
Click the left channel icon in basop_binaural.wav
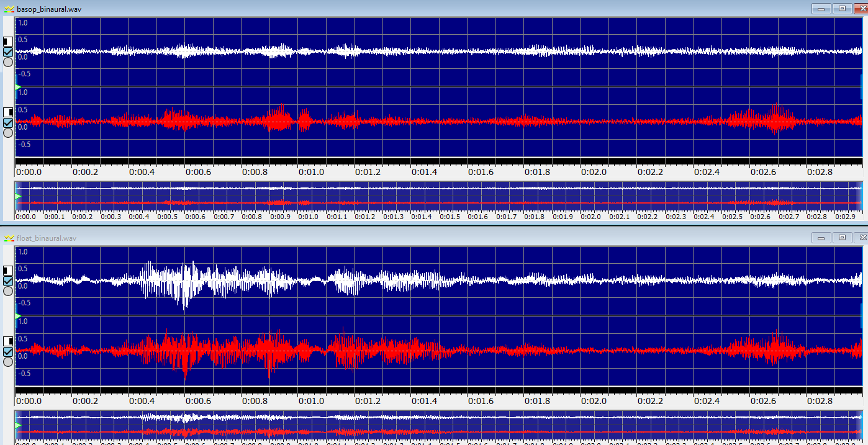pos(7,42)
